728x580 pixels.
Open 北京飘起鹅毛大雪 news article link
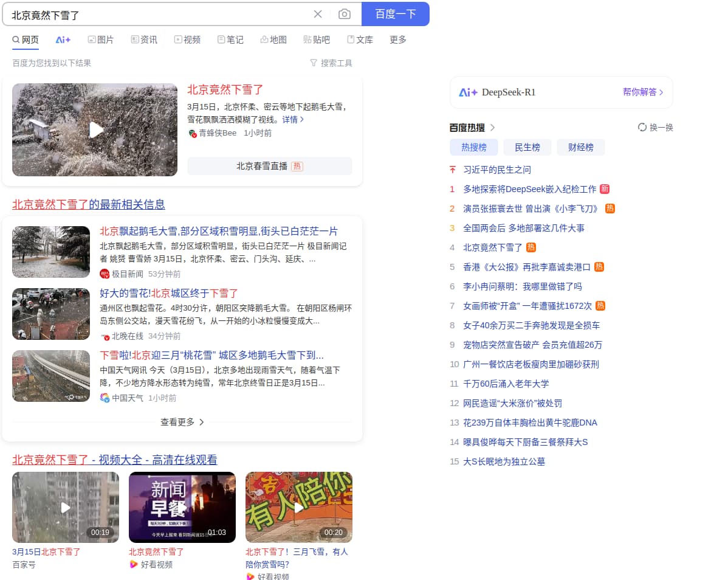219,231
